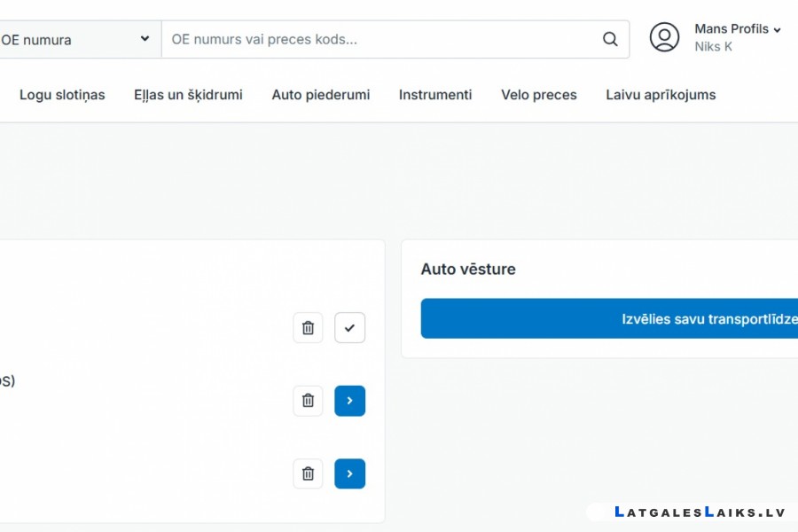Screen dimensions: 798x532
Task: Toggle the checkmark button on first vehicle
Action: (349, 328)
